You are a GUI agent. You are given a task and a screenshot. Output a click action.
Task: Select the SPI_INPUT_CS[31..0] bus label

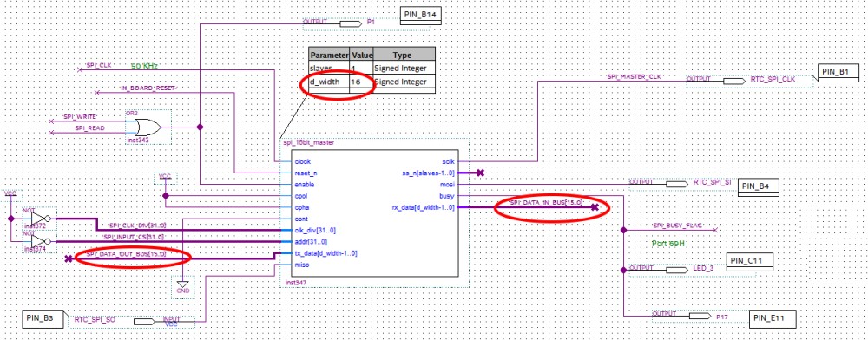coord(135,237)
